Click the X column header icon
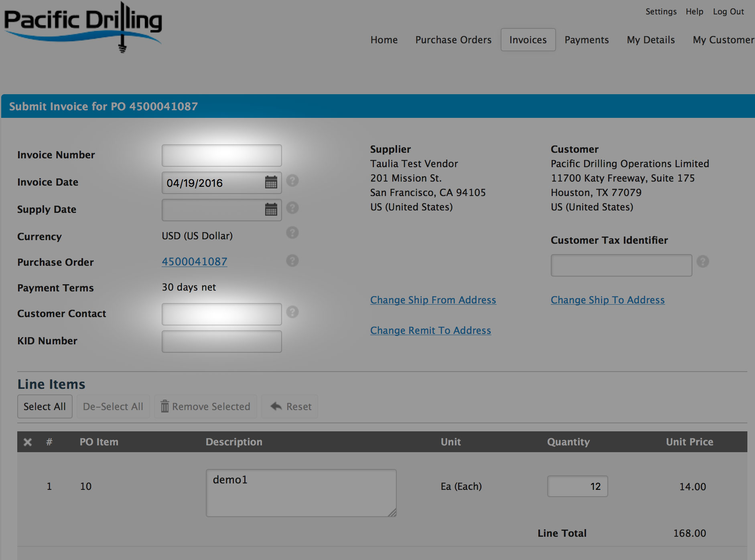Image resolution: width=755 pixels, height=560 pixels. pos(28,442)
